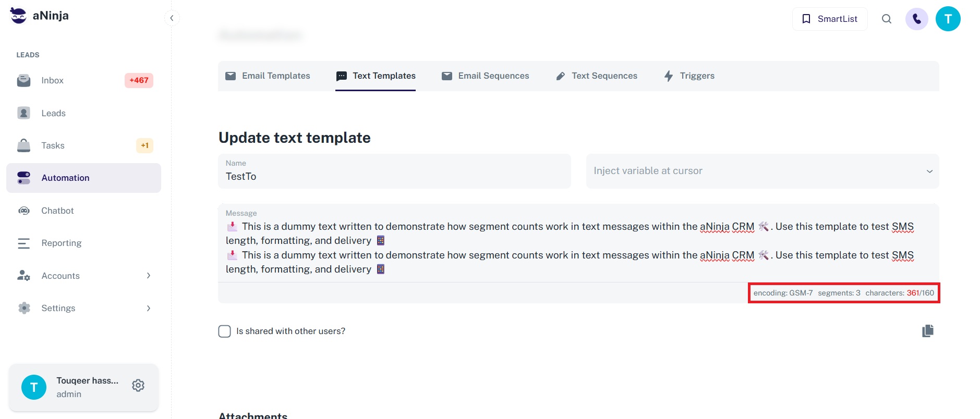Switch to Email Templates tab

(x=268, y=76)
